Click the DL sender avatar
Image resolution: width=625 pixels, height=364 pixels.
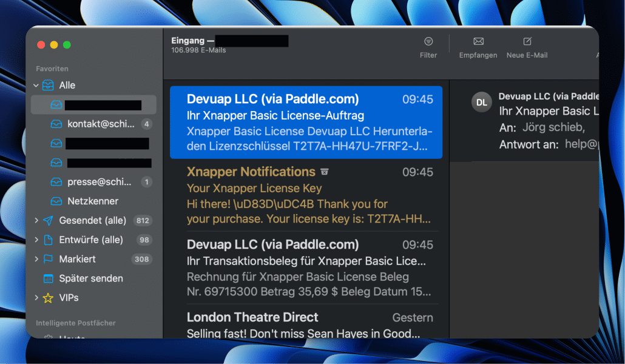click(x=482, y=103)
